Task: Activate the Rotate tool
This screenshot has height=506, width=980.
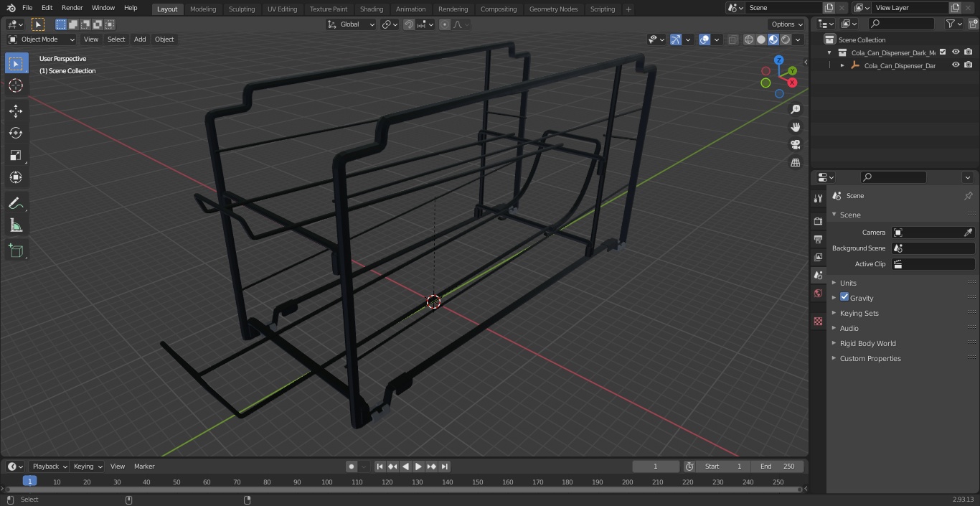Action: click(16, 133)
